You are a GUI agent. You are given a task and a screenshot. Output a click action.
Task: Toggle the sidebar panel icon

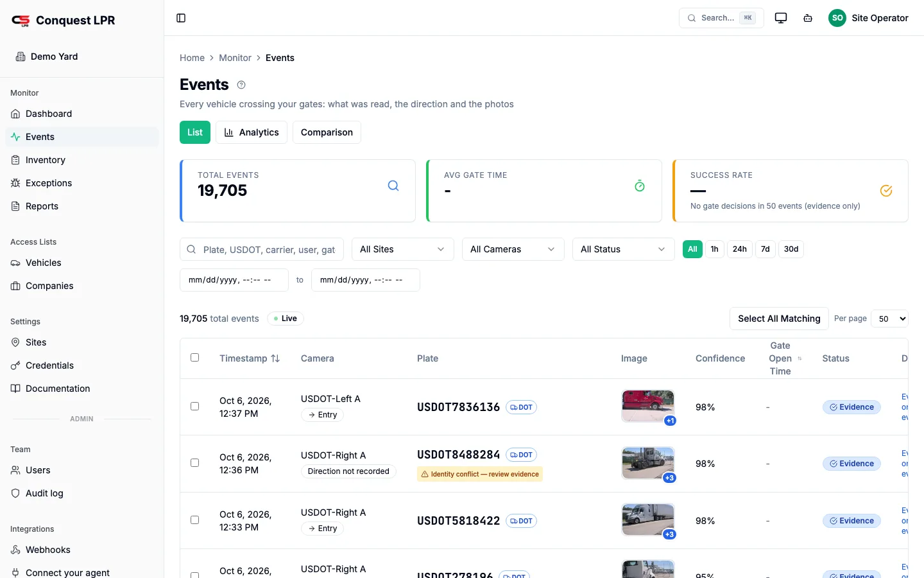point(181,18)
